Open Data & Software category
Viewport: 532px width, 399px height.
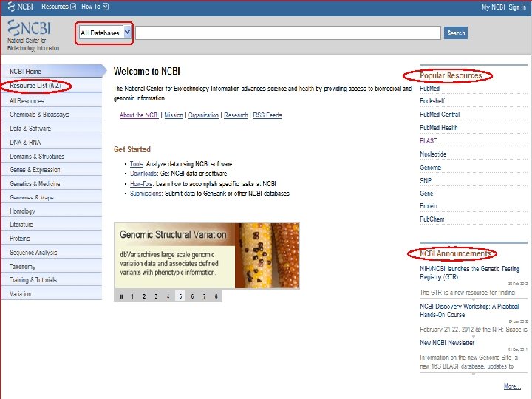tap(52, 129)
